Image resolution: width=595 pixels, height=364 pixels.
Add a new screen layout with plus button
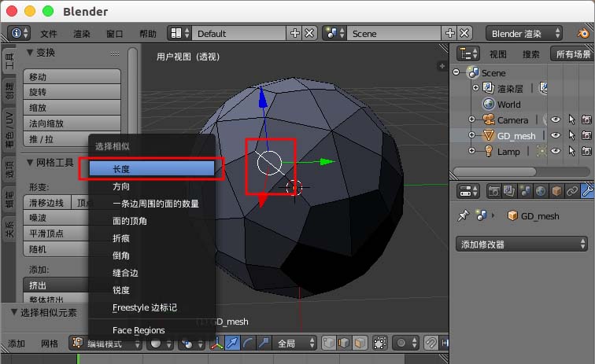coord(295,33)
